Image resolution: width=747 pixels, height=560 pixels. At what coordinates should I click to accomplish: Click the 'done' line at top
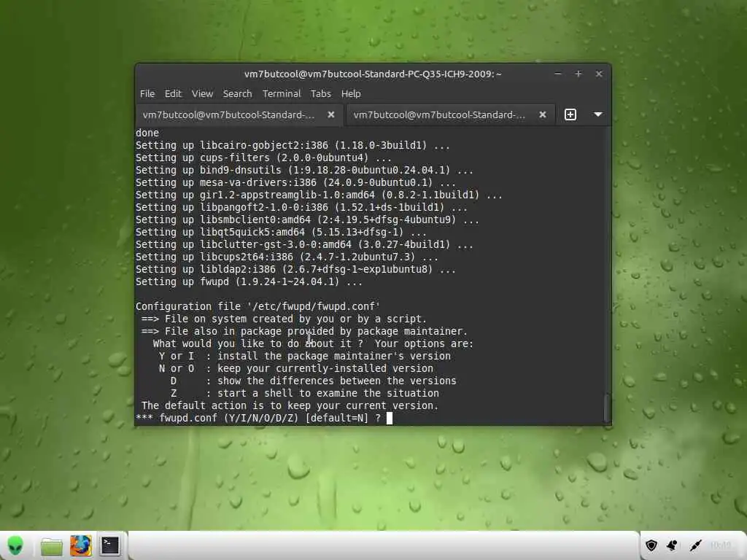[x=147, y=133]
